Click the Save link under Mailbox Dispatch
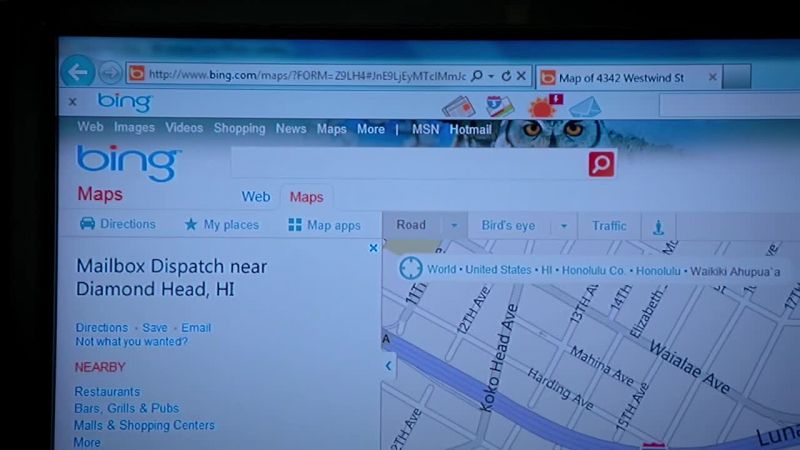 point(155,328)
